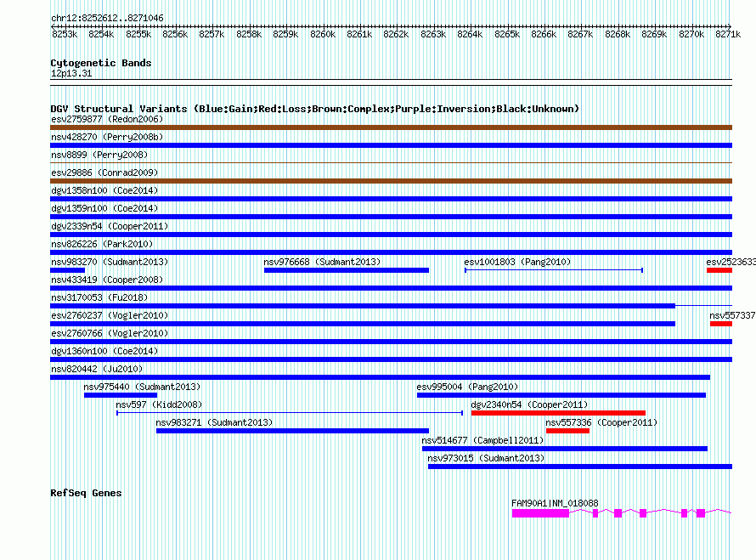Open the nsv973015 (Sudmant2013) variant label
This screenshot has height=560, width=756.
click(486, 458)
